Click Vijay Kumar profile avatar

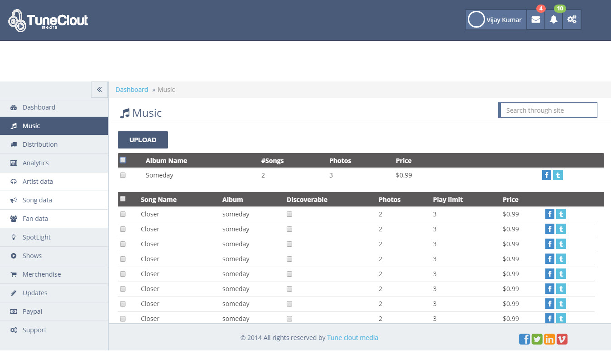pyautogui.click(x=476, y=20)
